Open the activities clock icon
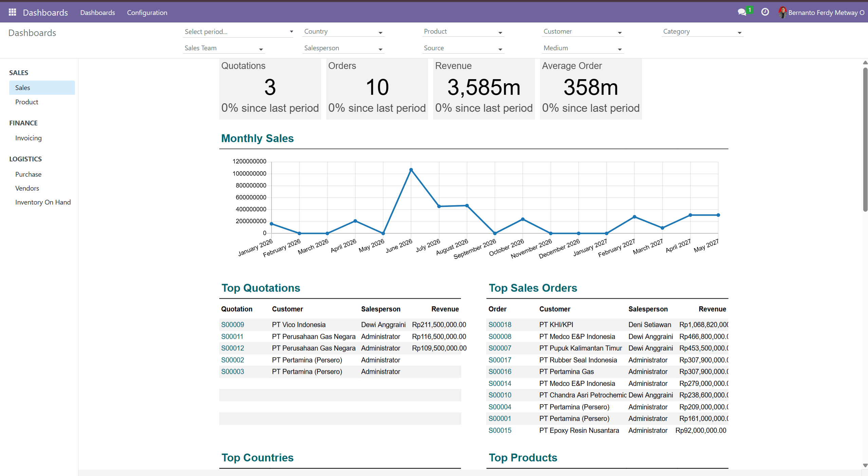Viewport: 868px width, 476px height. coord(765,12)
